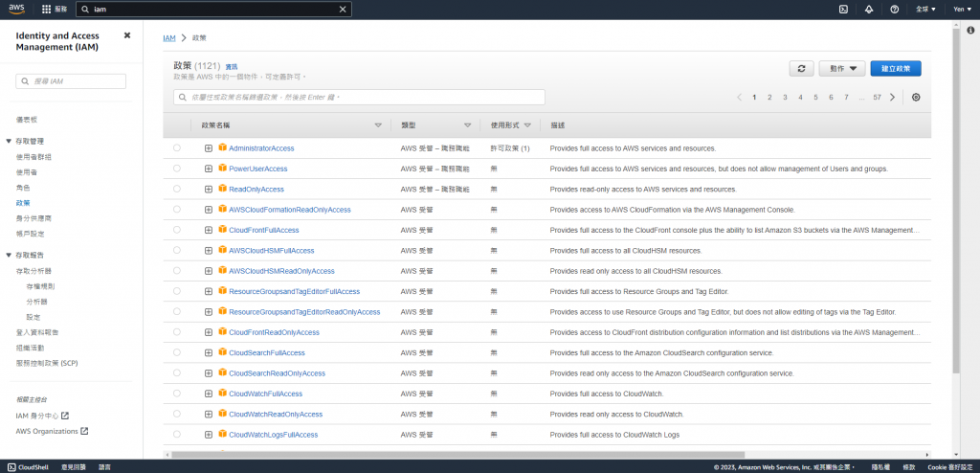Click external link icon beside IAM 身分中心
Screen dimensions: 980x473
[x=65, y=416]
